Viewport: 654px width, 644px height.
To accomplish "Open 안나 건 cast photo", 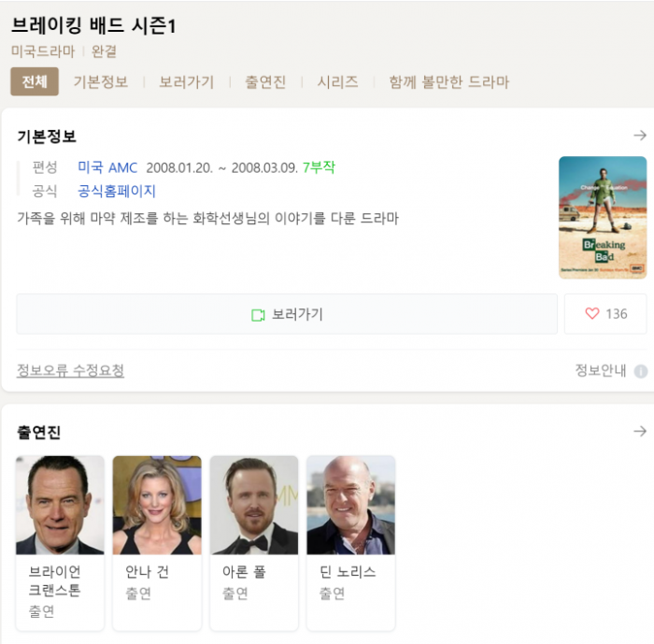I will [x=157, y=505].
